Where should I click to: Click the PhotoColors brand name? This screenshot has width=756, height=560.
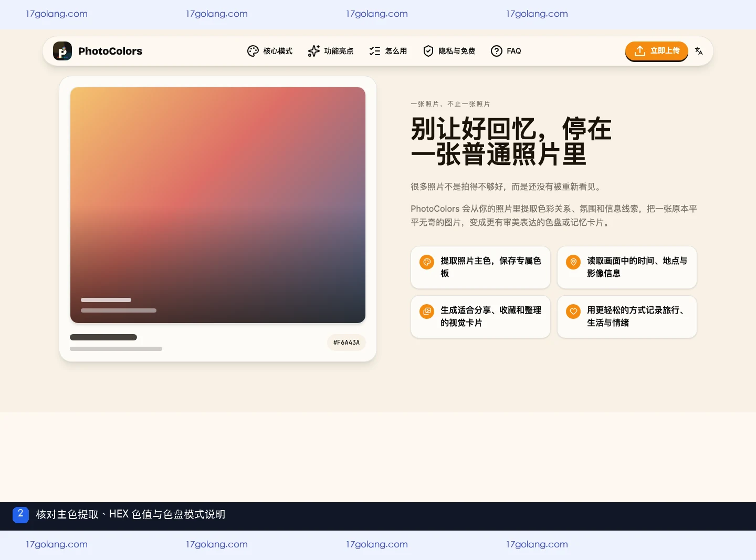(x=110, y=51)
